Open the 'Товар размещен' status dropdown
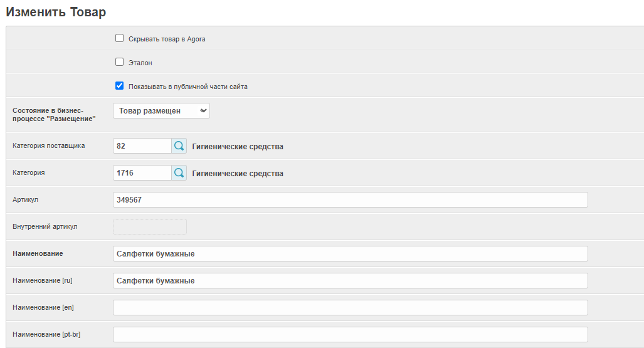644x348 pixels. pyautogui.click(x=161, y=111)
